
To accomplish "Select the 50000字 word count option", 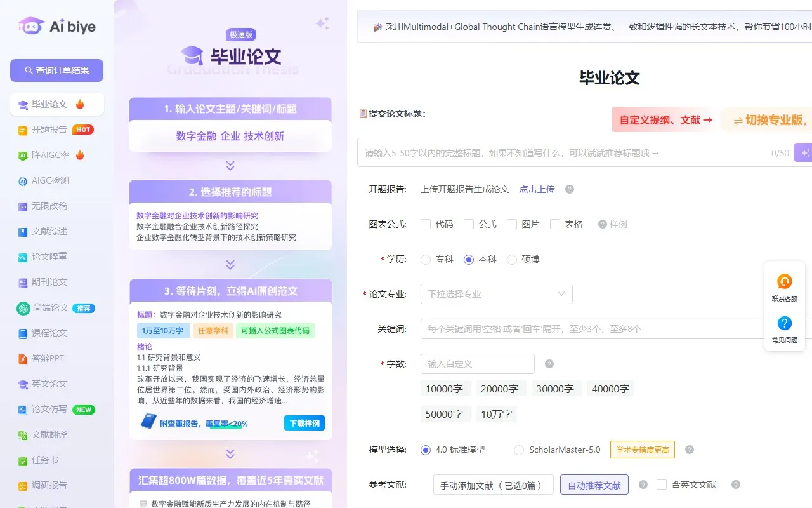I will 445,413.
